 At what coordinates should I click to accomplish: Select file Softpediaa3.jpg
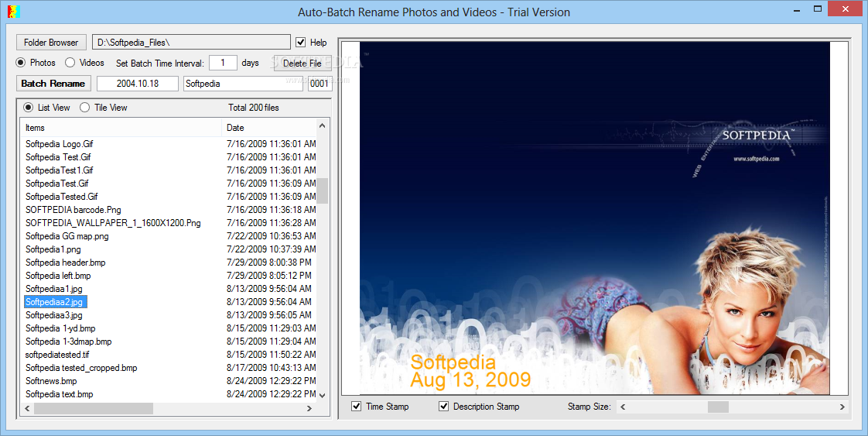53,315
